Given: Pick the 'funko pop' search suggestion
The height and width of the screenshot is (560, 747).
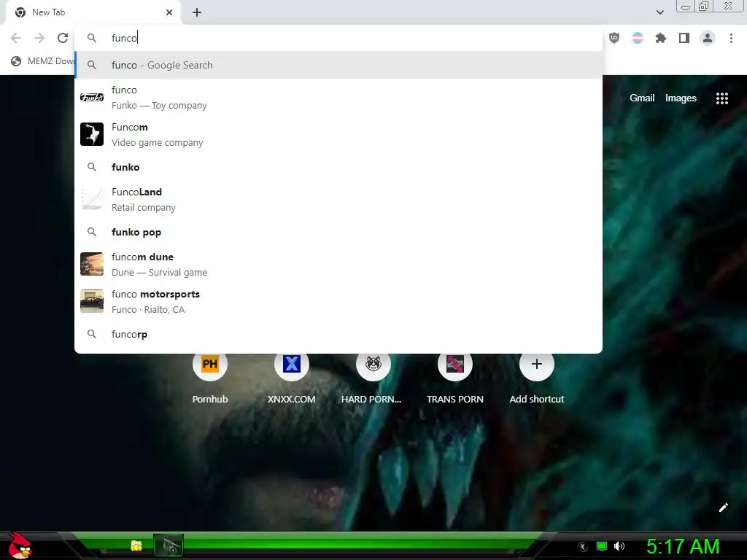Looking at the screenshot, I should point(338,232).
